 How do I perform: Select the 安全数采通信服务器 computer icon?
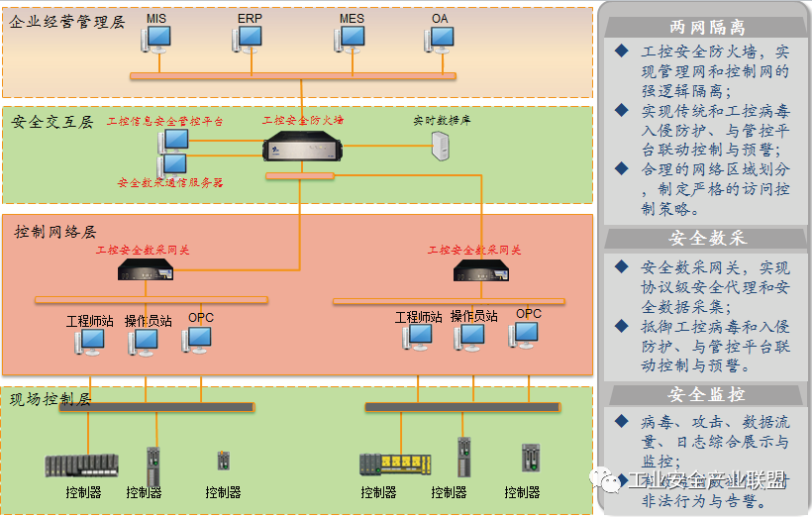click(172, 163)
